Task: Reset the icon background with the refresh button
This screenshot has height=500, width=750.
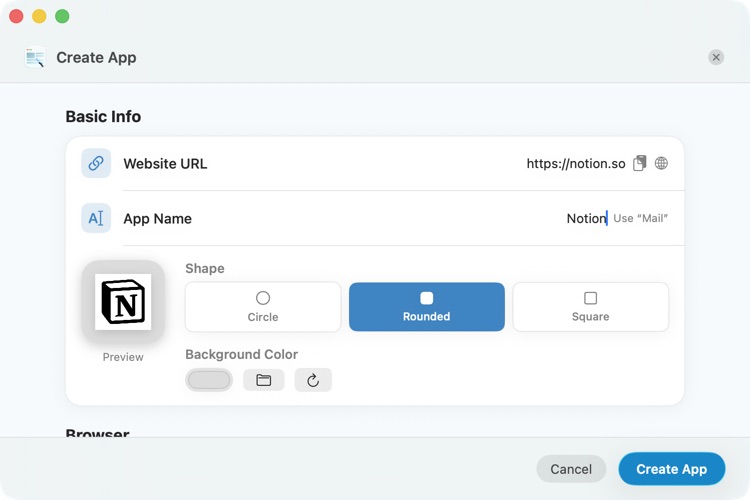Action: click(x=313, y=380)
